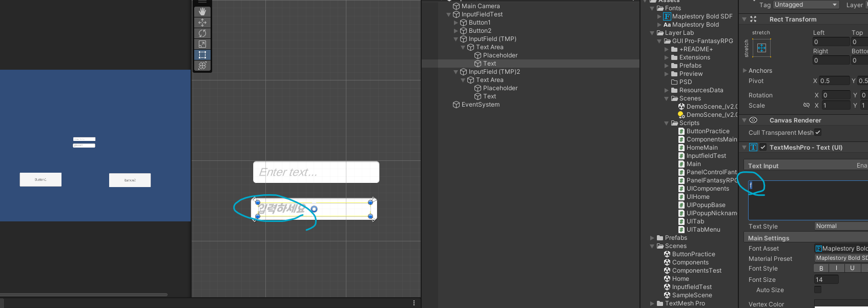The width and height of the screenshot is (868, 308).
Task: Click the Aa icon of Maplestory Bold font
Action: pos(667,25)
